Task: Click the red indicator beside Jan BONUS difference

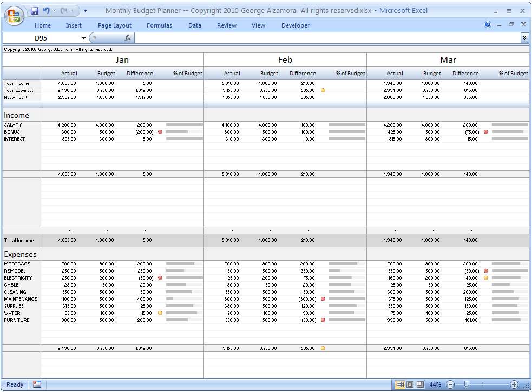Action: 160,132
